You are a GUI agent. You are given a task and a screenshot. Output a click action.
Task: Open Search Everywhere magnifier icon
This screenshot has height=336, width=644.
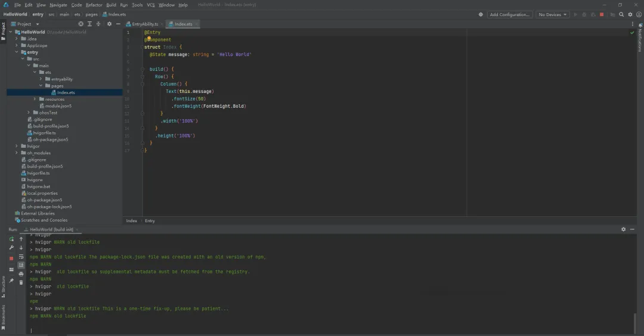pyautogui.click(x=621, y=15)
